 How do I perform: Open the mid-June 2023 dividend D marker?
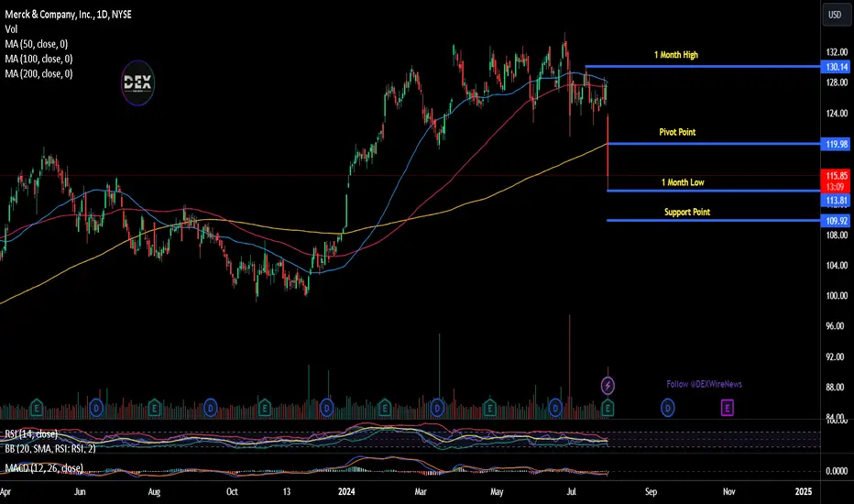(96, 407)
